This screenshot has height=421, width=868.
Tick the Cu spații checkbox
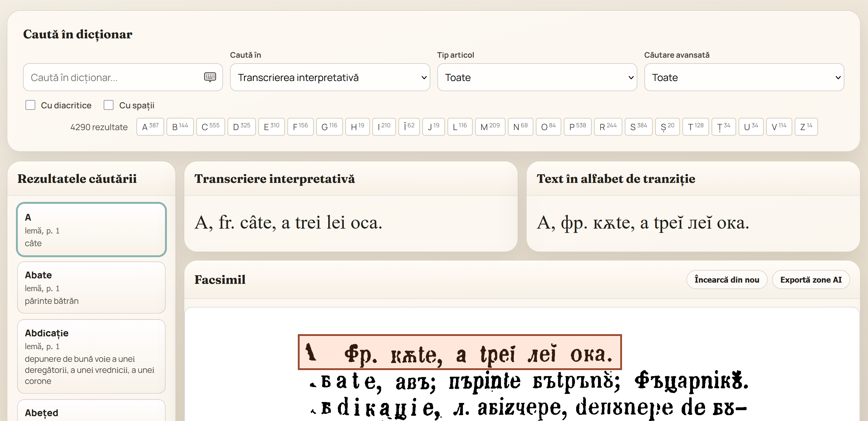coord(109,105)
